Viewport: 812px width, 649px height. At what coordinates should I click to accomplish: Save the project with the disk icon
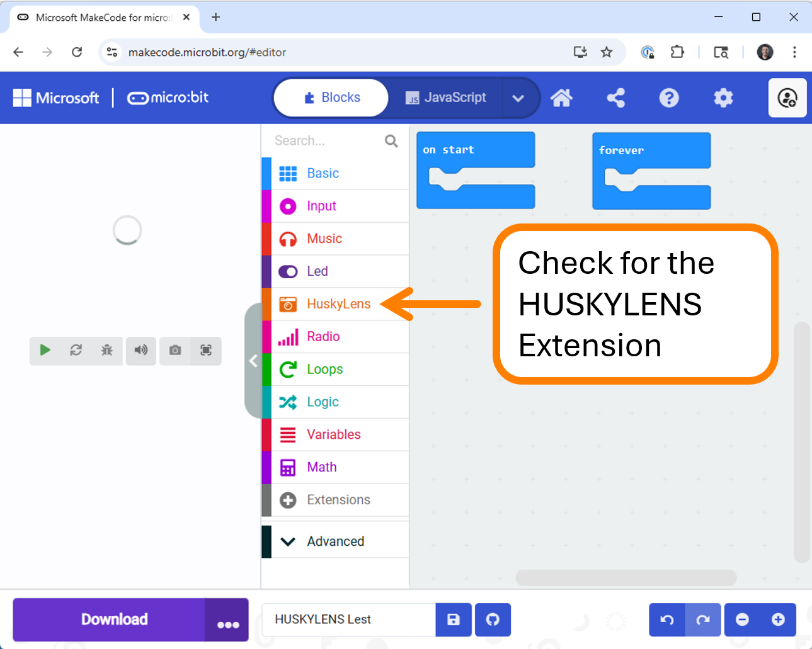(x=454, y=619)
